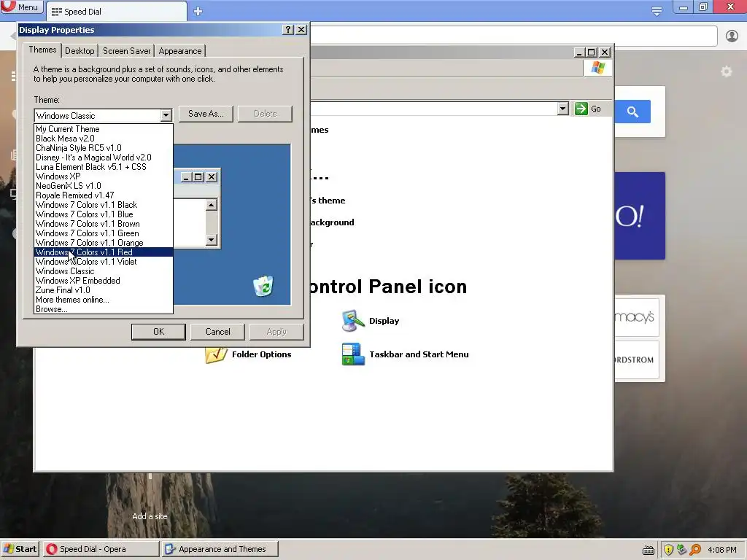Image resolution: width=747 pixels, height=560 pixels.
Task: Select 'Windows XP Embedded' theme
Action: coord(104,281)
